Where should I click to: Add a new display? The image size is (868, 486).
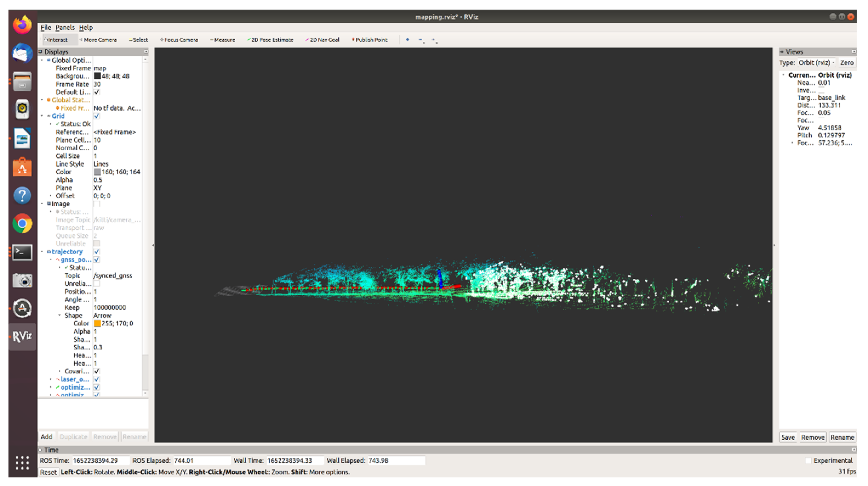point(47,436)
